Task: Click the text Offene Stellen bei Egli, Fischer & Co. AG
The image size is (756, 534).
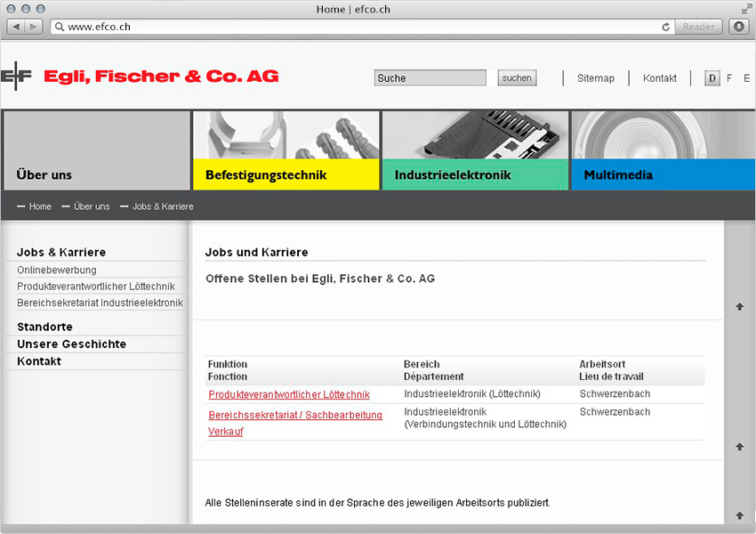Action: 320,279
